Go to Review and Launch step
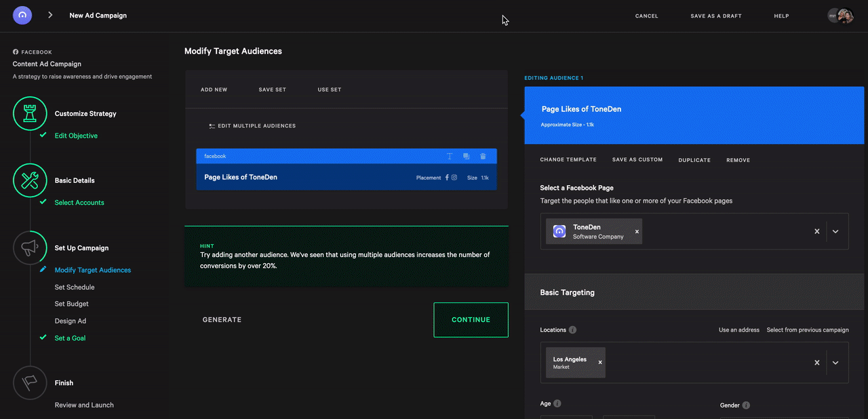 point(84,405)
